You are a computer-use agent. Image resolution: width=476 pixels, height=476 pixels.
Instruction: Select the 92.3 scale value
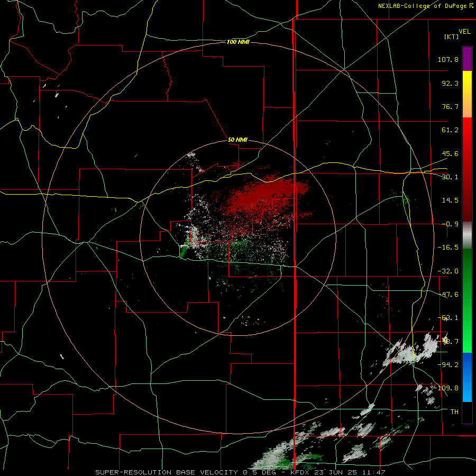click(450, 83)
